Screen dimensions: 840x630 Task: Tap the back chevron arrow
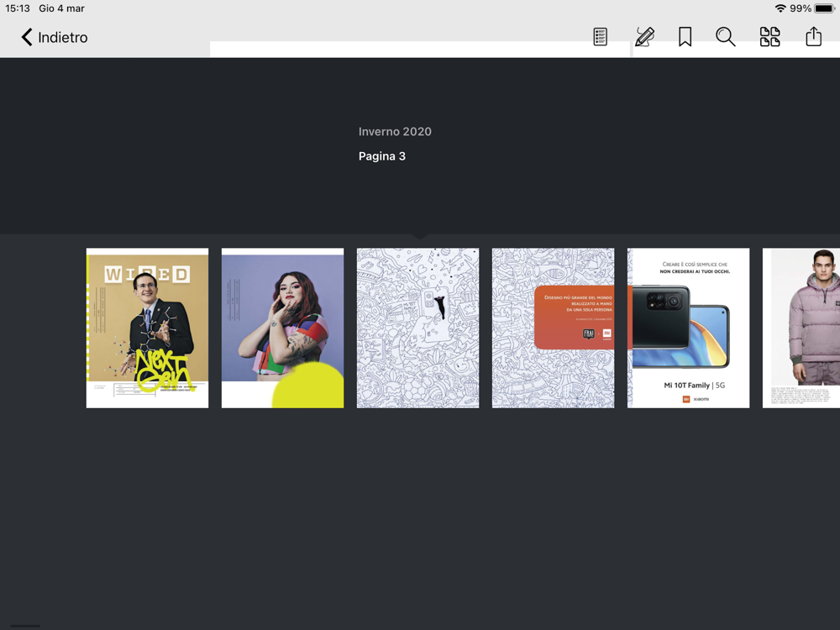coord(26,37)
